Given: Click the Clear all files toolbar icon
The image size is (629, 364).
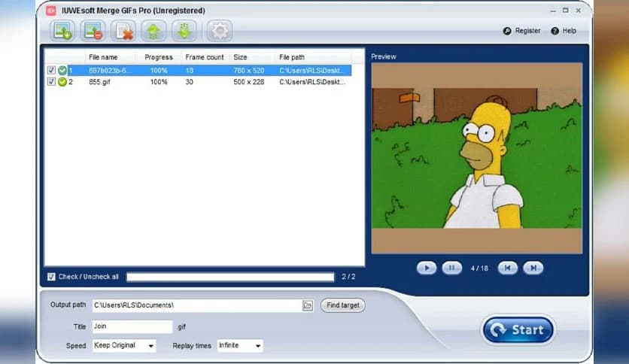Looking at the screenshot, I should click(x=123, y=31).
